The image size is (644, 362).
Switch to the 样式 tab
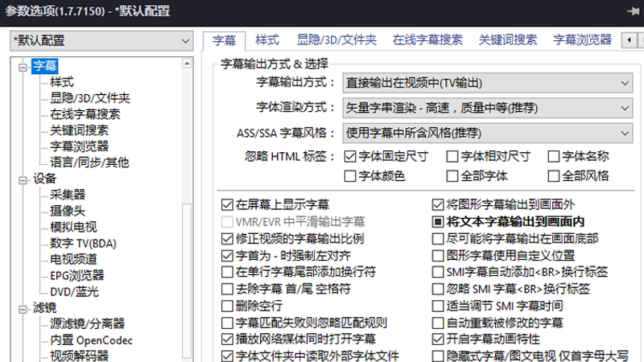[267, 39]
